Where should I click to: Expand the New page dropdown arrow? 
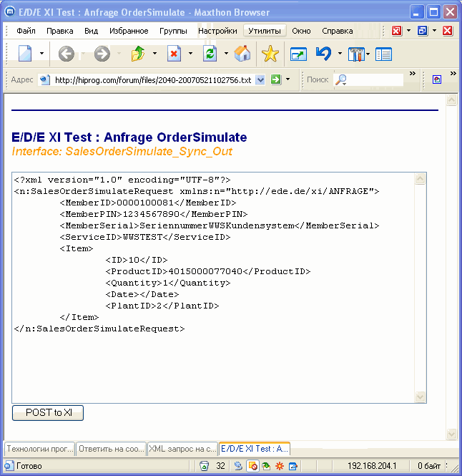(41, 54)
